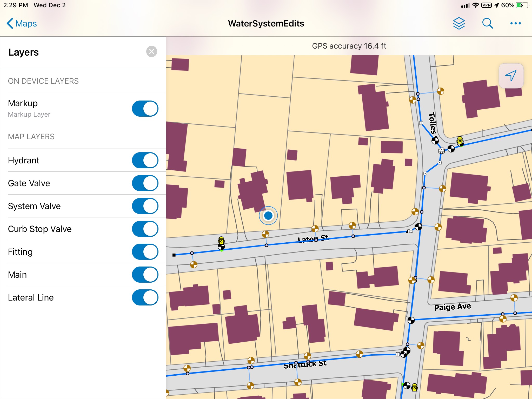Tap the blue GPS location dot
532x399 pixels.
(x=268, y=215)
